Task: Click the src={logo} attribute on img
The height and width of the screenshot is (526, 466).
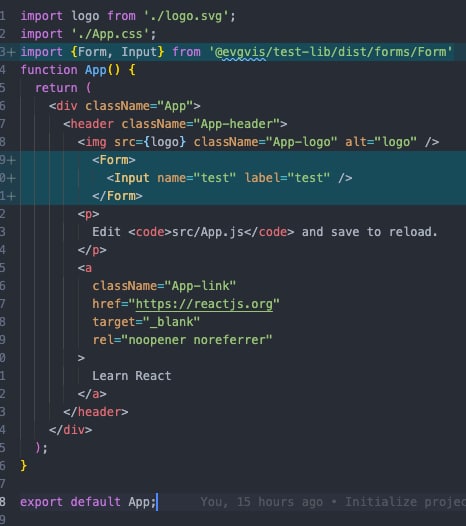Action: (150, 142)
